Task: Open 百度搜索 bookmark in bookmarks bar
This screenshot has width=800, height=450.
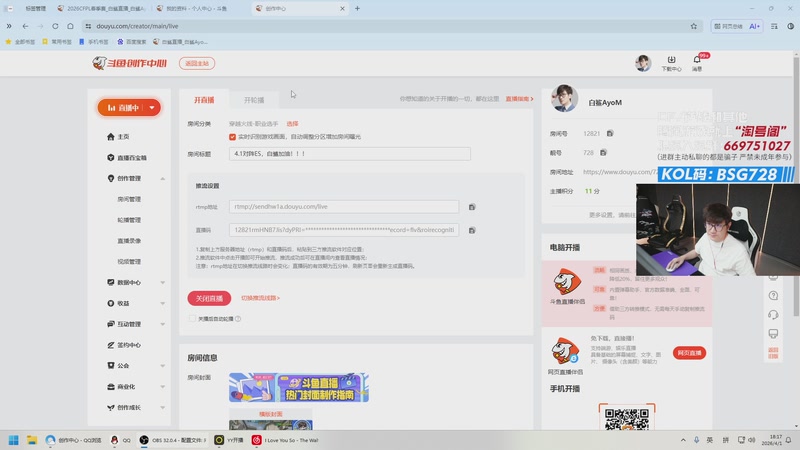Action: (132, 42)
